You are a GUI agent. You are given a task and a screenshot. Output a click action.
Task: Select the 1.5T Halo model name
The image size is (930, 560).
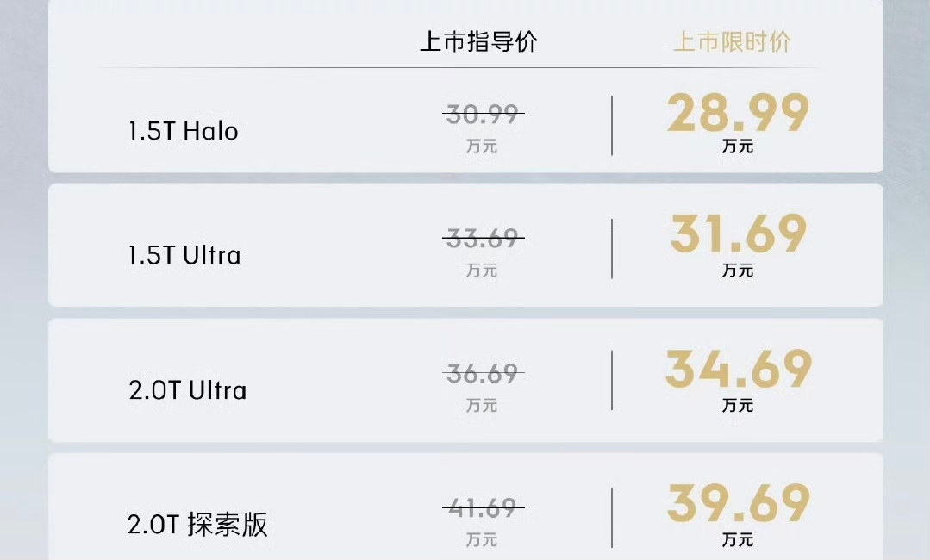point(184,132)
